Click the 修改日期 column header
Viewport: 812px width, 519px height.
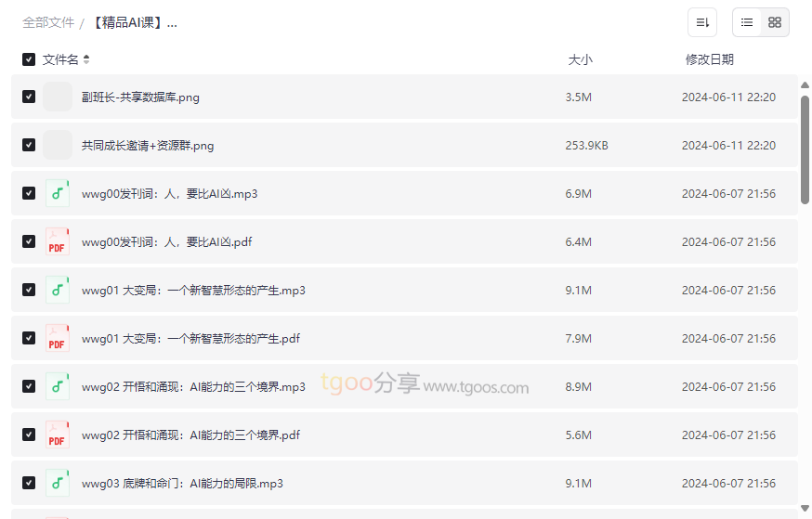coord(710,59)
